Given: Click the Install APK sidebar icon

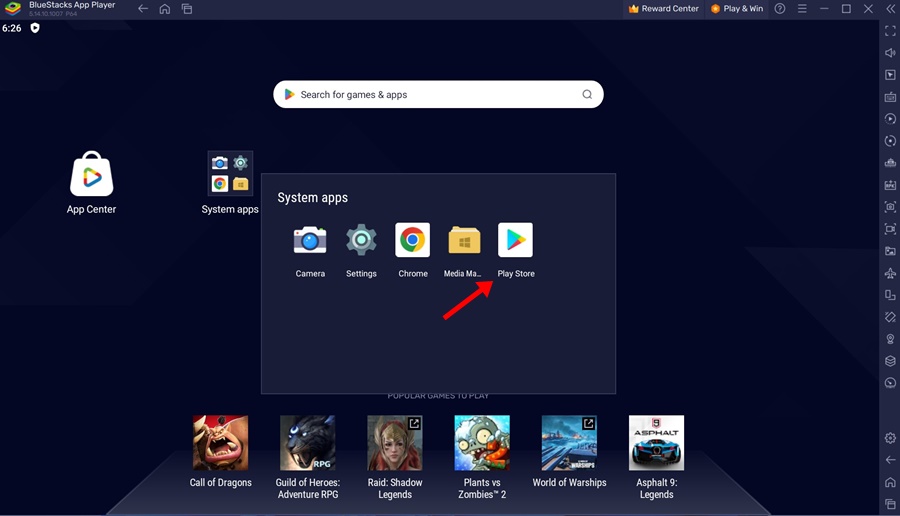Looking at the screenshot, I should [x=890, y=185].
